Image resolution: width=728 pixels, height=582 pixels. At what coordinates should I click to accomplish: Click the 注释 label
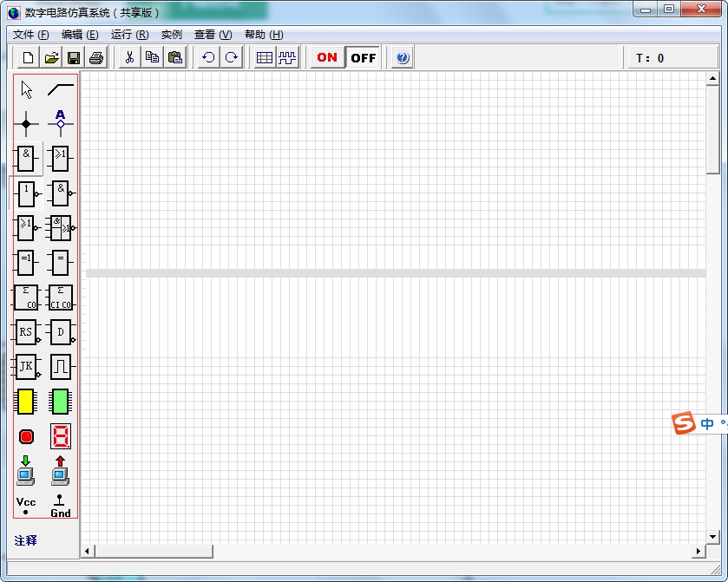tap(25, 540)
